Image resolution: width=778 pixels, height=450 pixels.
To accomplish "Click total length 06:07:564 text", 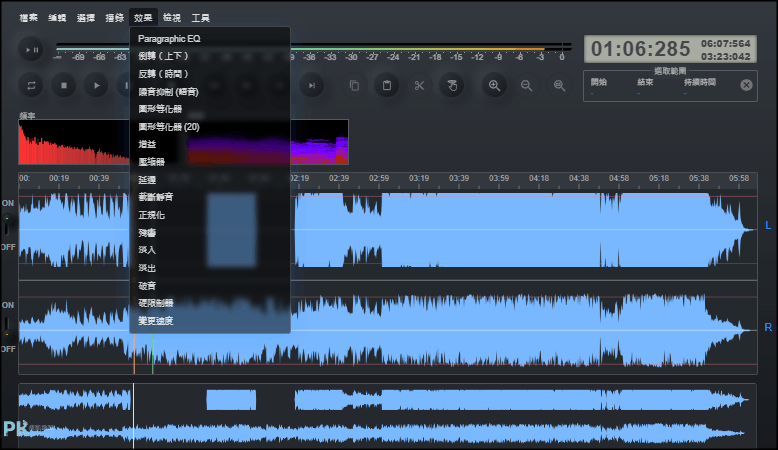I will 725,44.
